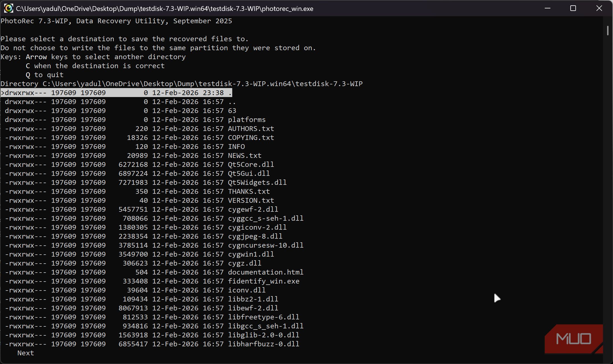Click the vertical scrollbar thumb
The image size is (613, 364).
(608, 31)
